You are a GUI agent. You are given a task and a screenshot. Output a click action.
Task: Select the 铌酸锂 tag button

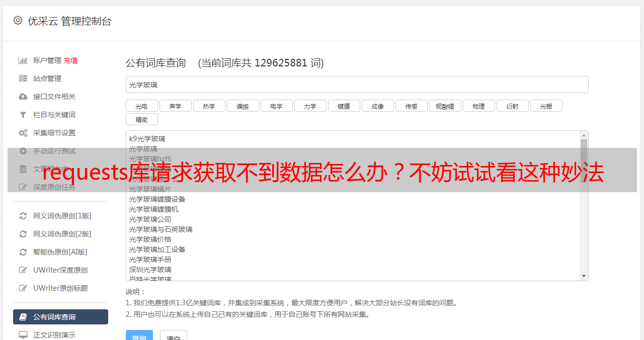pyautogui.click(x=445, y=106)
